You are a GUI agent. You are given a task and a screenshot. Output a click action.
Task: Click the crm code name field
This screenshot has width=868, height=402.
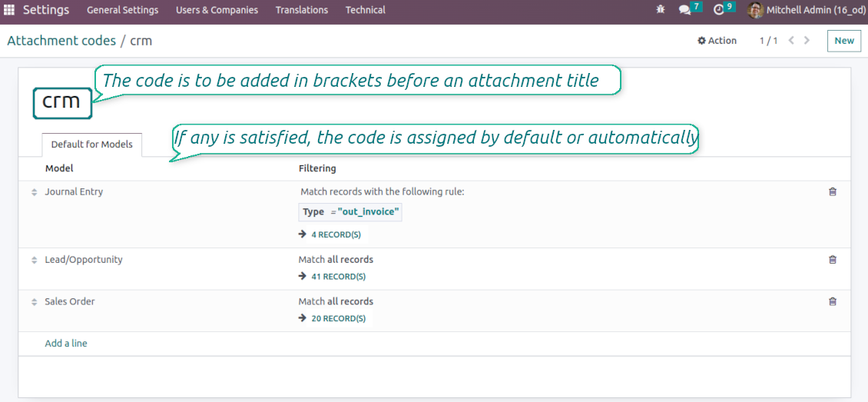point(62,103)
